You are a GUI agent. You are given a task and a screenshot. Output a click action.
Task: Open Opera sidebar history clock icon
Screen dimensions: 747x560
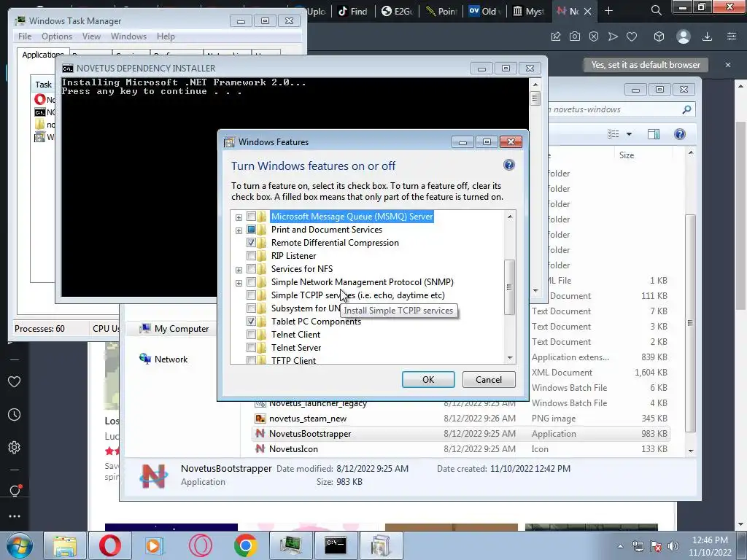point(15,415)
